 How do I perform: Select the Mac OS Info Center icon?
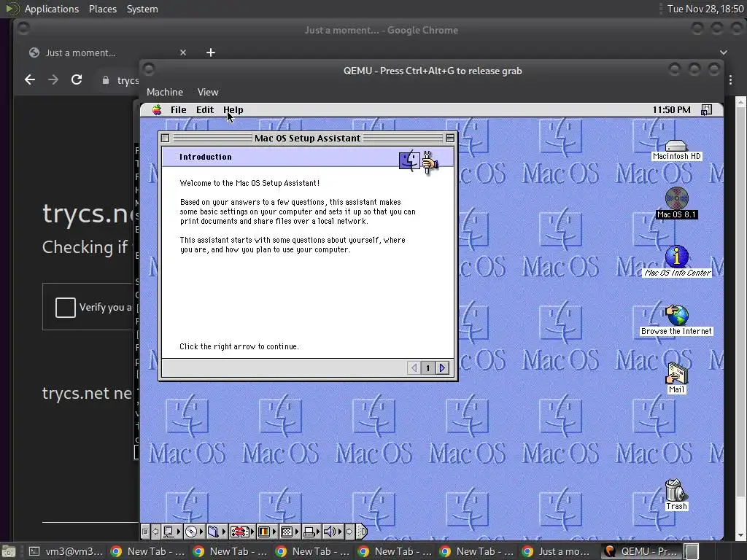point(677,262)
